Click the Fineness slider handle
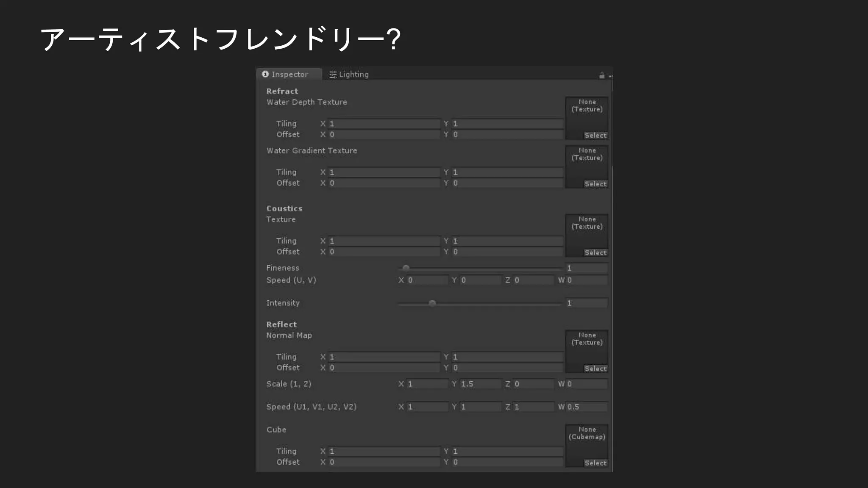868x488 pixels. click(x=406, y=268)
